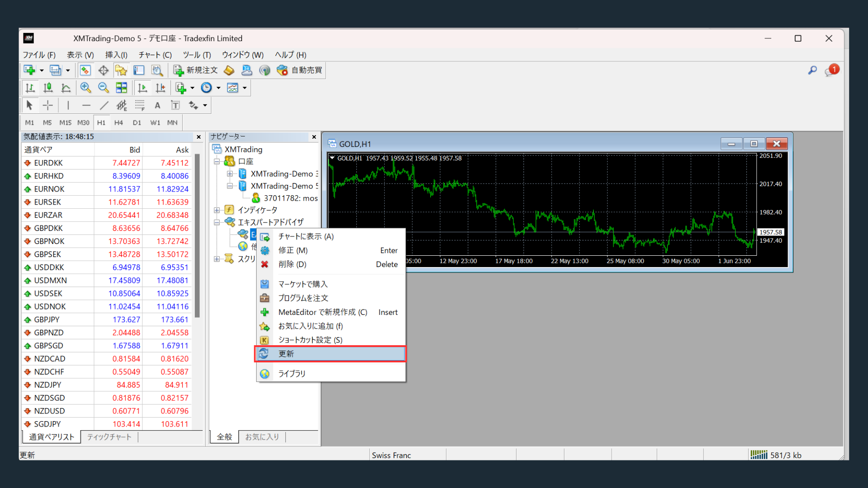Open the indicators list dropdown arrow
This screenshot has width=868, height=488.
pyautogui.click(x=193, y=88)
